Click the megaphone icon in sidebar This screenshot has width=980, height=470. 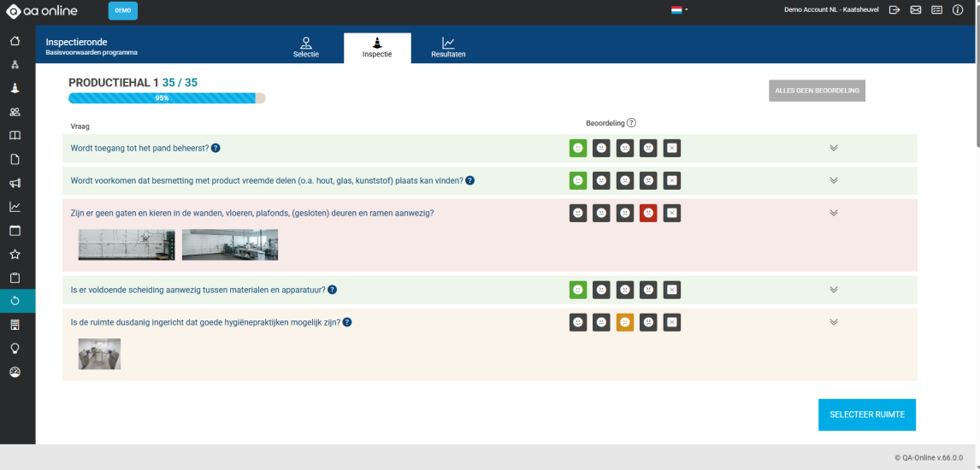click(x=15, y=183)
